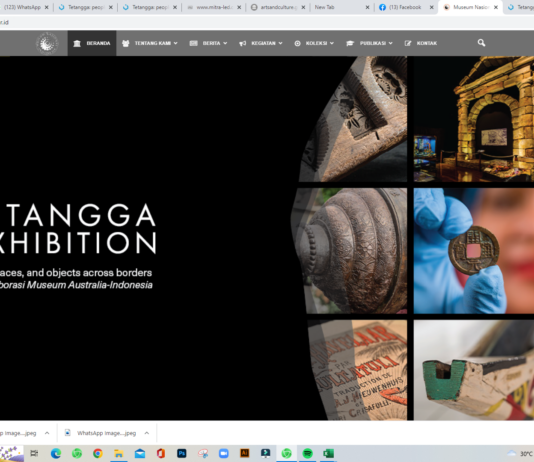The width and height of the screenshot is (534, 462).
Task: Open the Chinese coin in glove image
Action: (x=474, y=251)
